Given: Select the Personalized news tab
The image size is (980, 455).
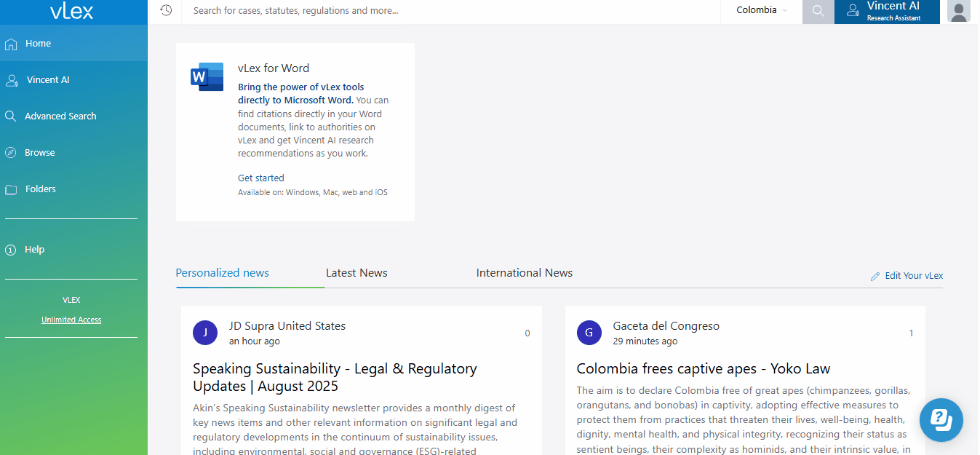Looking at the screenshot, I should click(x=223, y=273).
